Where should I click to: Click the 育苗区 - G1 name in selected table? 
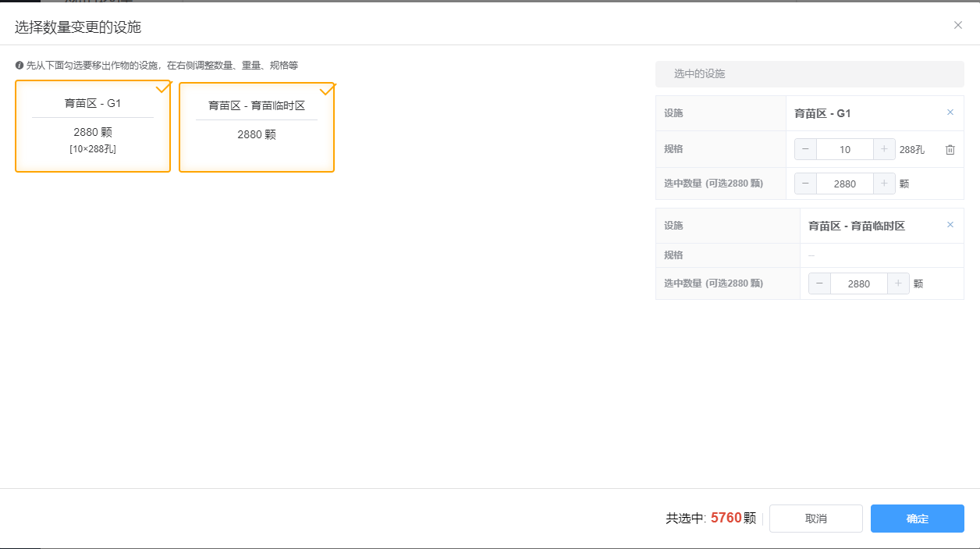(822, 113)
